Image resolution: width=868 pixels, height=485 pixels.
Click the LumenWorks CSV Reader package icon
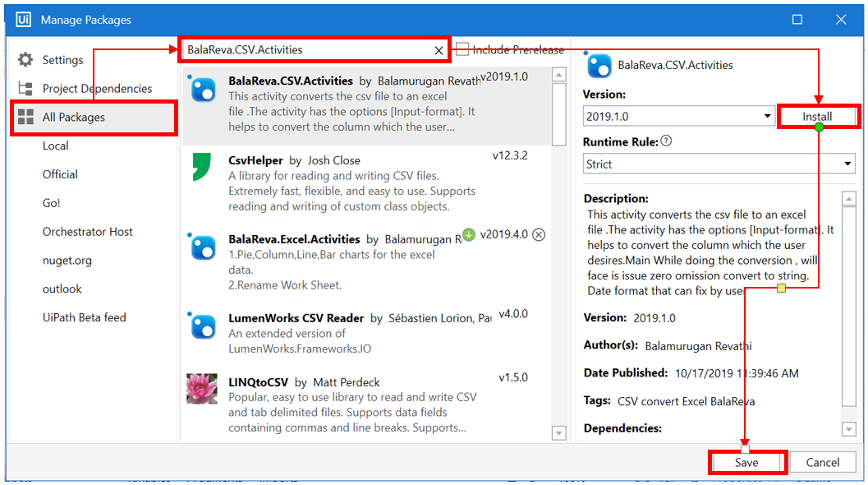pos(203,326)
